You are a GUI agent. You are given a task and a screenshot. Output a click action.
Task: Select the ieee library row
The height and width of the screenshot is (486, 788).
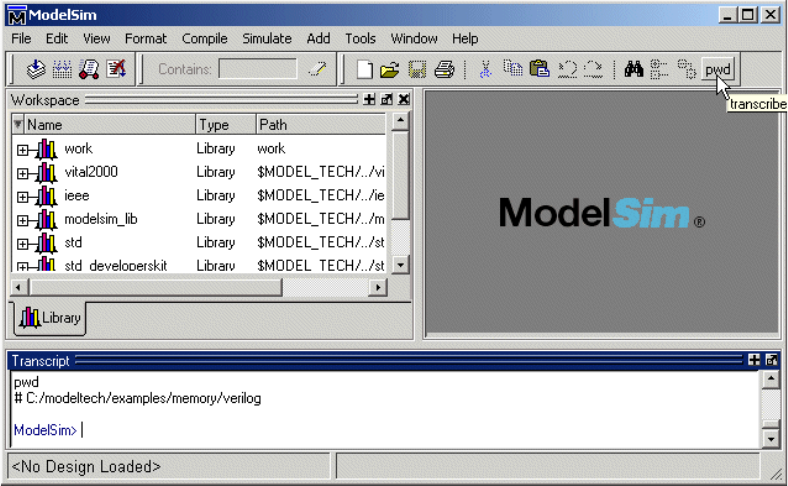click(200, 196)
